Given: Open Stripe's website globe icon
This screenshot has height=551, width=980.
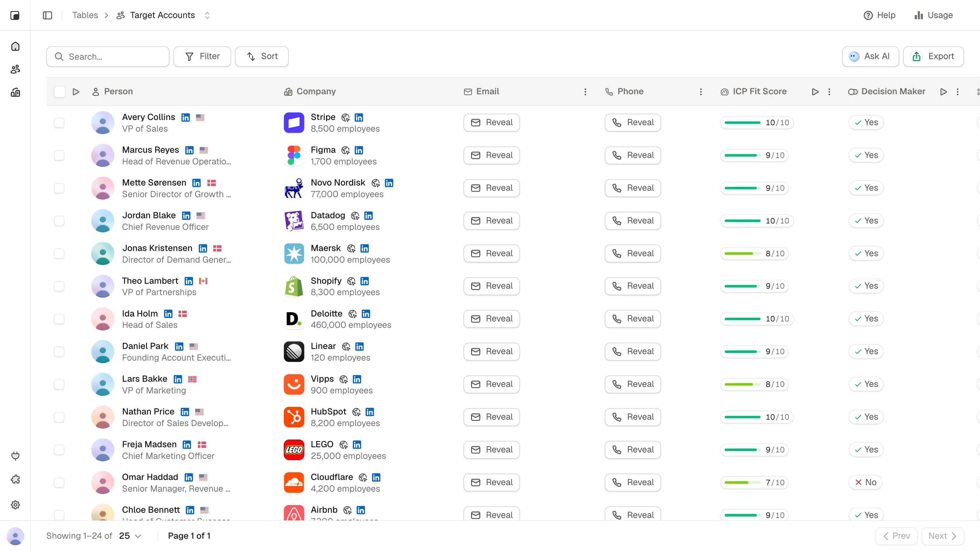Looking at the screenshot, I should click(x=345, y=118).
